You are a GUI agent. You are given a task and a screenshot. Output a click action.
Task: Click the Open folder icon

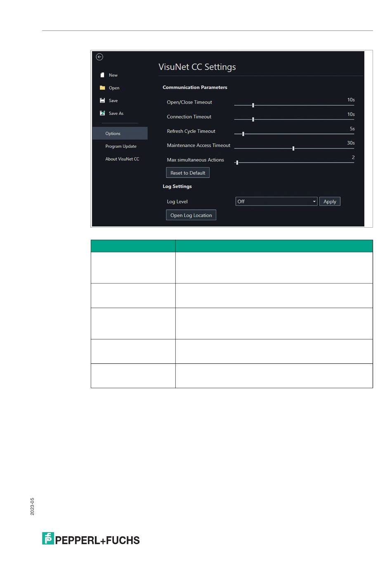(102, 88)
